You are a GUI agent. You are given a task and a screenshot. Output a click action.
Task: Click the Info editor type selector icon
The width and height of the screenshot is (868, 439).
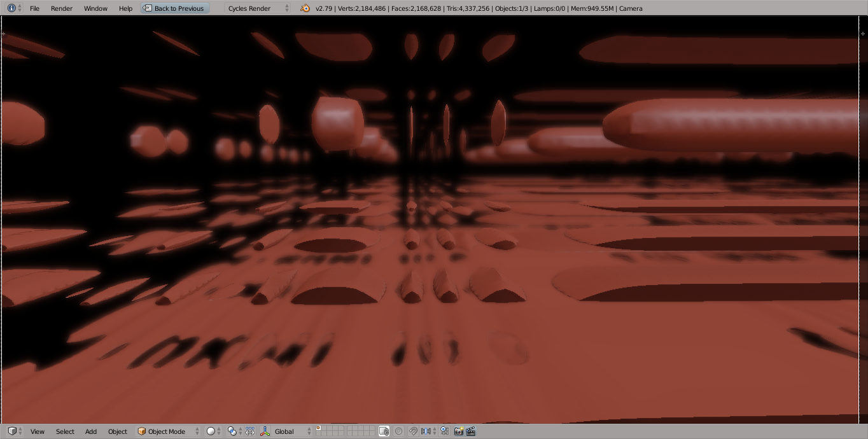pyautogui.click(x=11, y=8)
